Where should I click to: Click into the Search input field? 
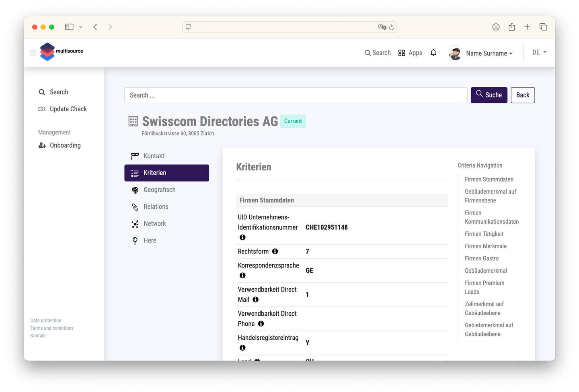tap(296, 95)
